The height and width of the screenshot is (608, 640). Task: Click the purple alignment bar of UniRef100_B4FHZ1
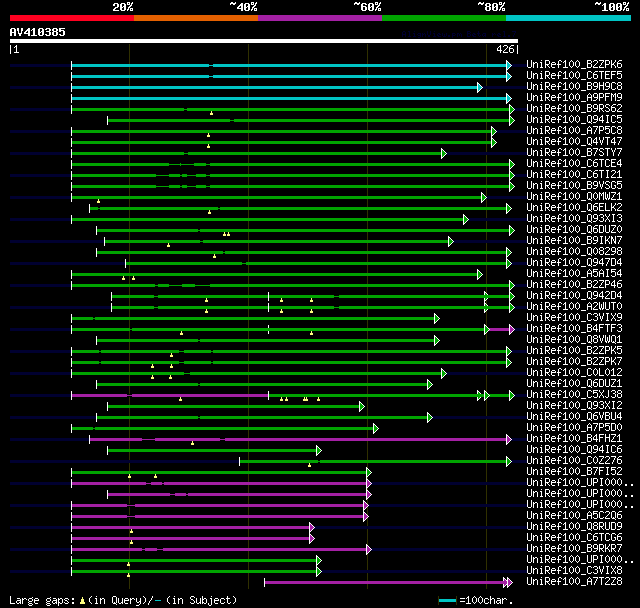pos(298,439)
